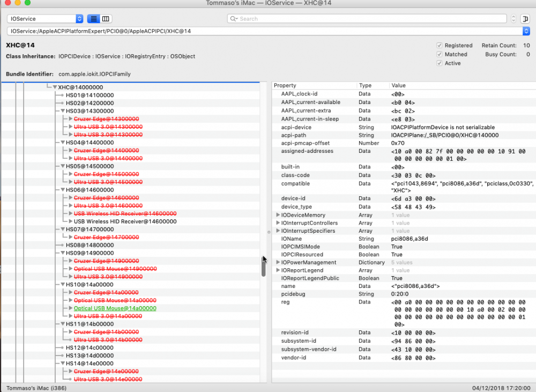The image size is (536, 392).
Task: Expand the IOReportLegend array
Action: 278,270
